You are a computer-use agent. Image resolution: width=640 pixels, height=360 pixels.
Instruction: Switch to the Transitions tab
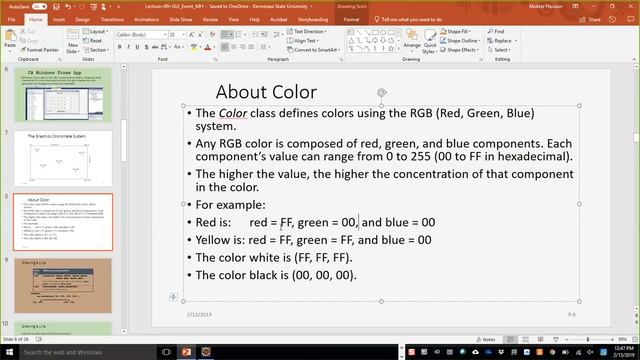112,20
